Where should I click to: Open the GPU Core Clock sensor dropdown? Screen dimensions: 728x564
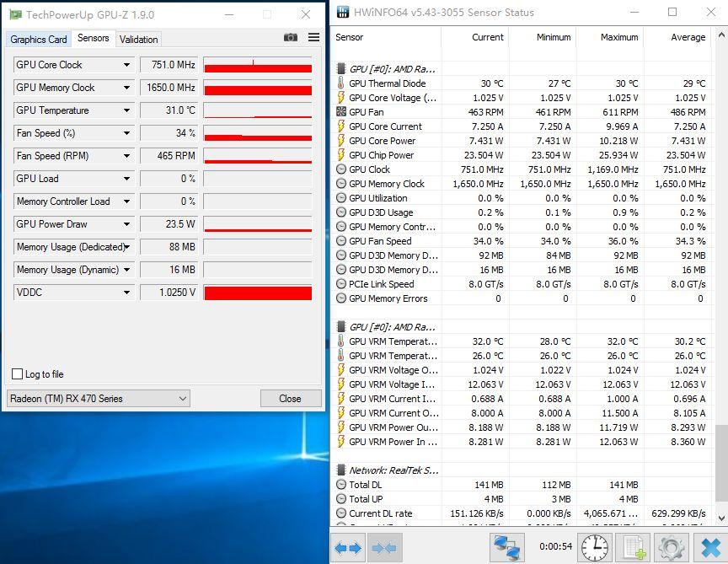pyautogui.click(x=126, y=65)
